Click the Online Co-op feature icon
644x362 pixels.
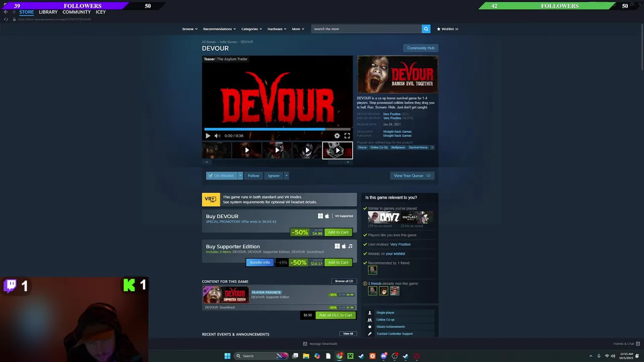pyautogui.click(x=370, y=320)
